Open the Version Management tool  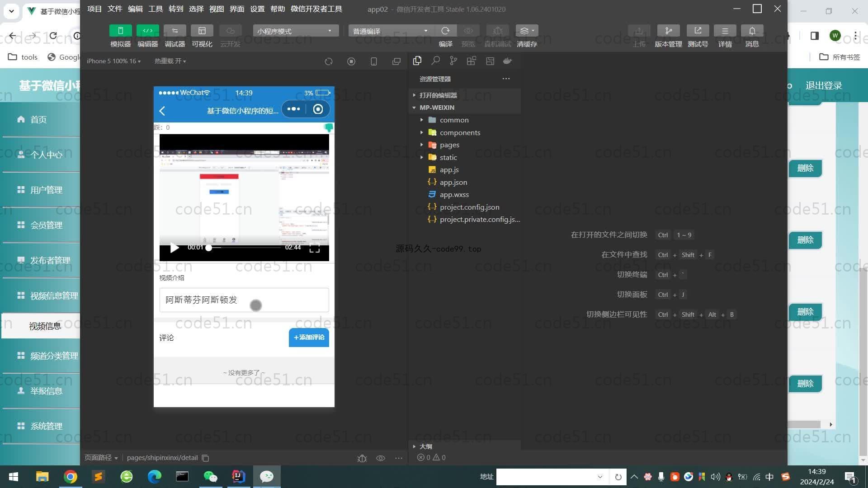668,31
